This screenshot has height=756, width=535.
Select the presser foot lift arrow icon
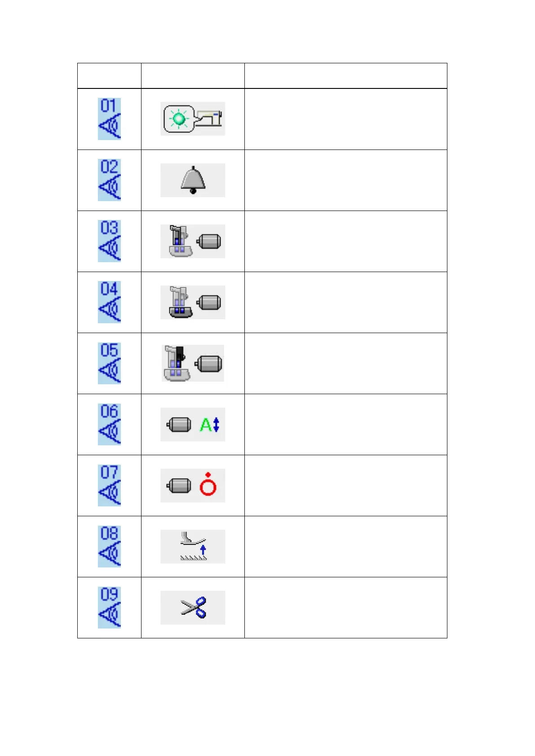click(x=193, y=546)
